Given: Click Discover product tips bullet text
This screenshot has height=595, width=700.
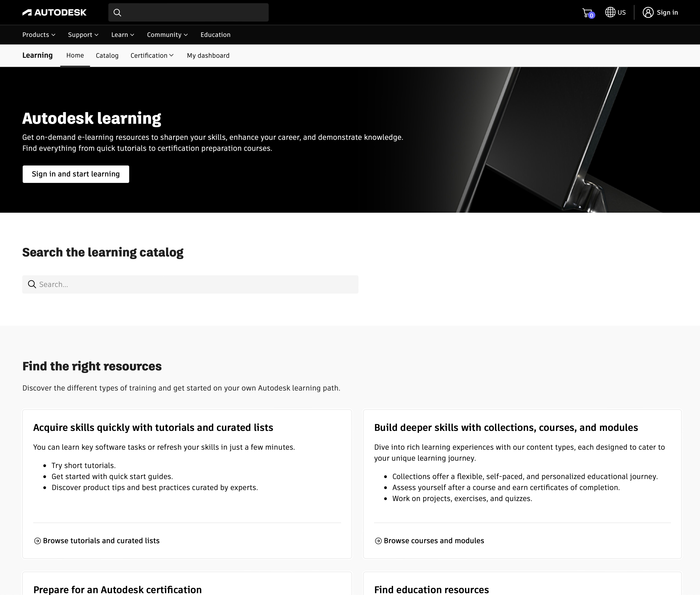Looking at the screenshot, I should pos(155,488).
